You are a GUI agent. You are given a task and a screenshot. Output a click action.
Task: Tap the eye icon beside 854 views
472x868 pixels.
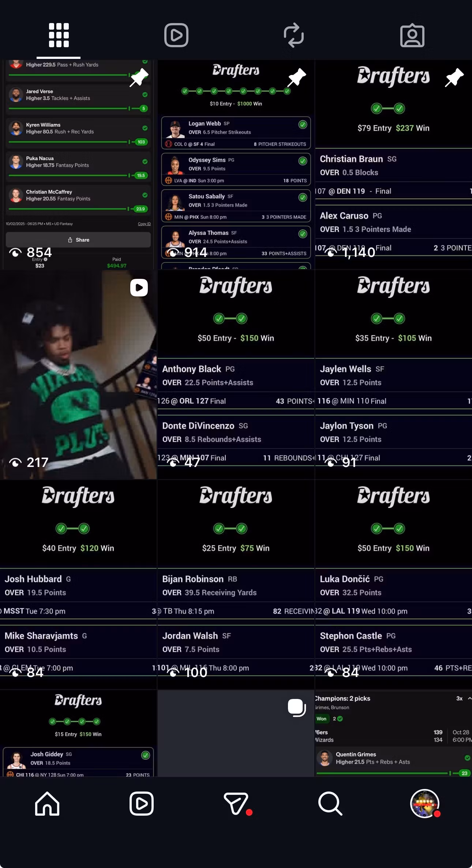click(x=15, y=252)
